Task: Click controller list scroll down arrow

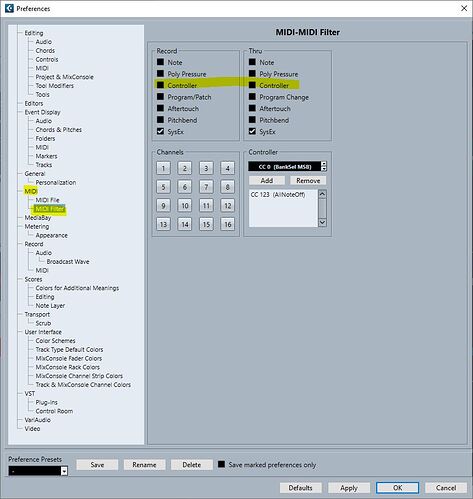Action: 322,222
